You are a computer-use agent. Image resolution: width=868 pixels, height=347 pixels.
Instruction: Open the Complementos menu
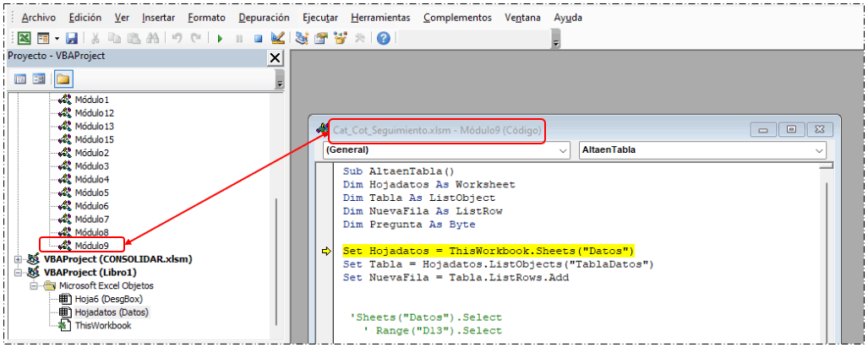pos(458,18)
